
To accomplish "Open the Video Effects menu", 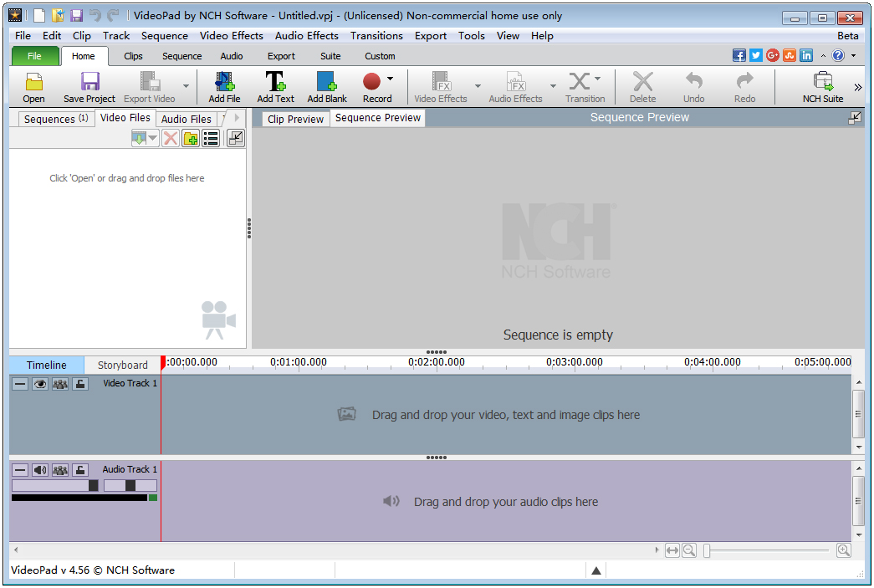I will 232,36.
